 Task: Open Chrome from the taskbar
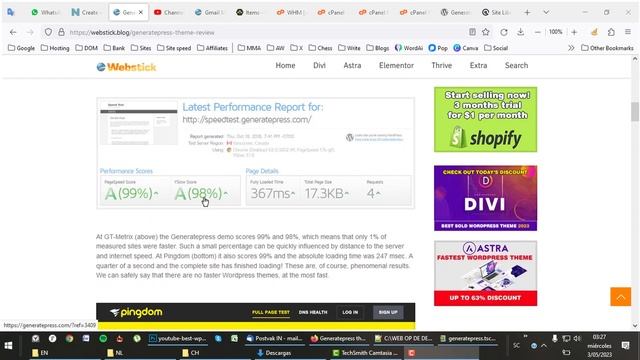(69, 338)
